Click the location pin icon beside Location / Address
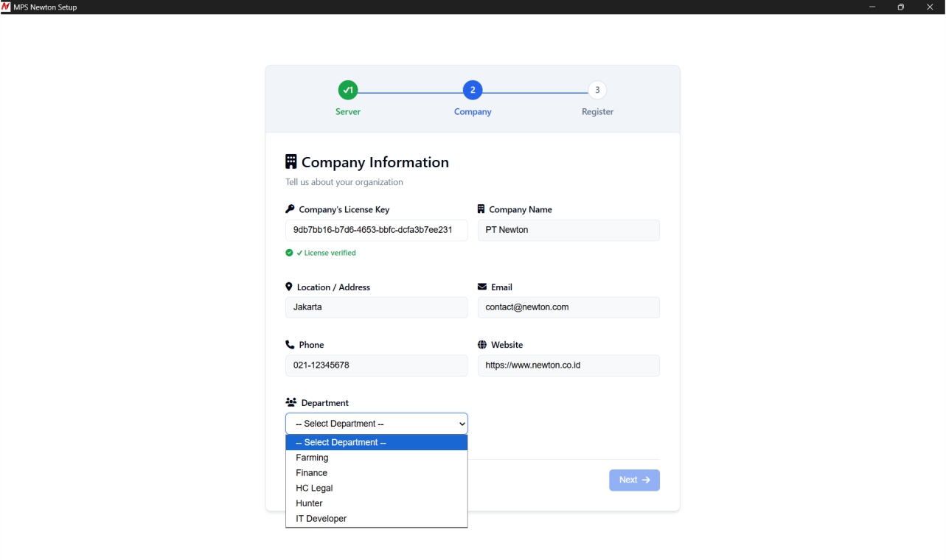 point(289,287)
